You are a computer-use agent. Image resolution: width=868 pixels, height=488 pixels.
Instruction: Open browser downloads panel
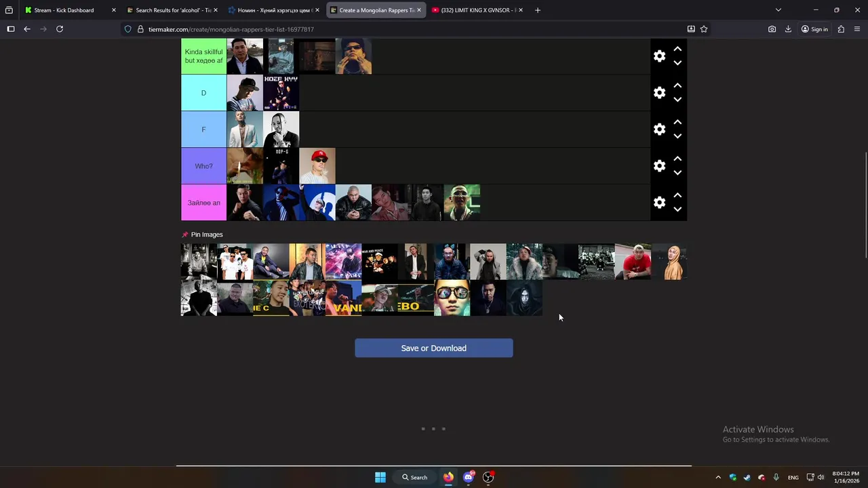point(788,29)
